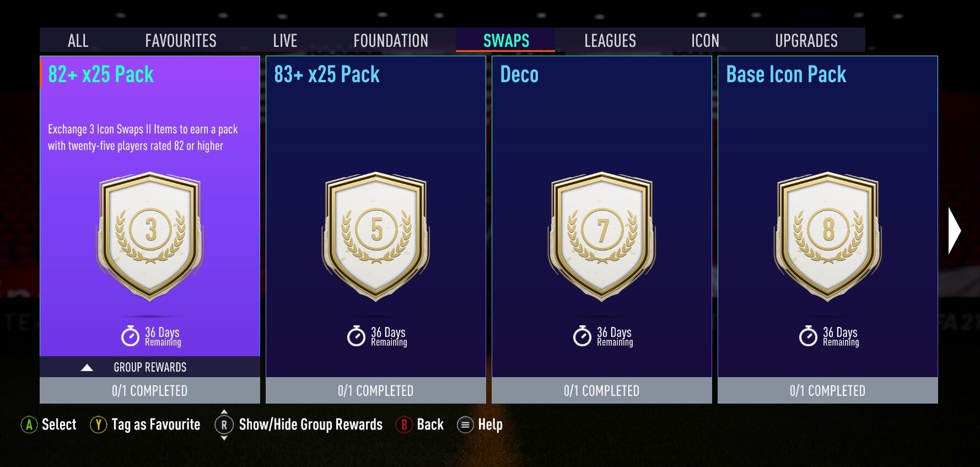This screenshot has width=980, height=467.
Task: Click the green A Select button icon
Action: point(29,425)
